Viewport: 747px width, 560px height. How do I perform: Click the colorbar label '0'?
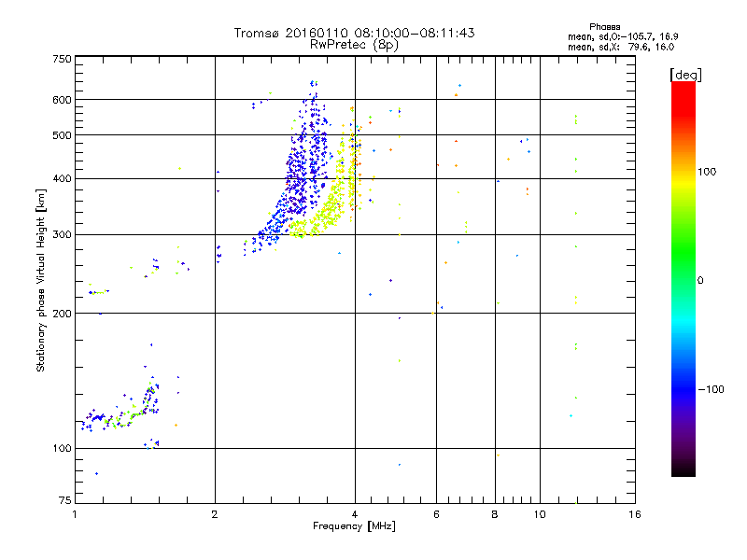[700, 281]
